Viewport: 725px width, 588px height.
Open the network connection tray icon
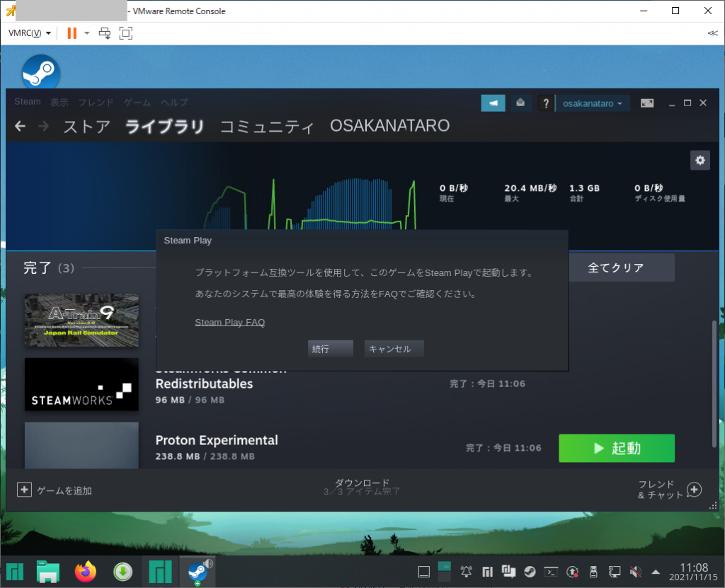(x=615, y=572)
